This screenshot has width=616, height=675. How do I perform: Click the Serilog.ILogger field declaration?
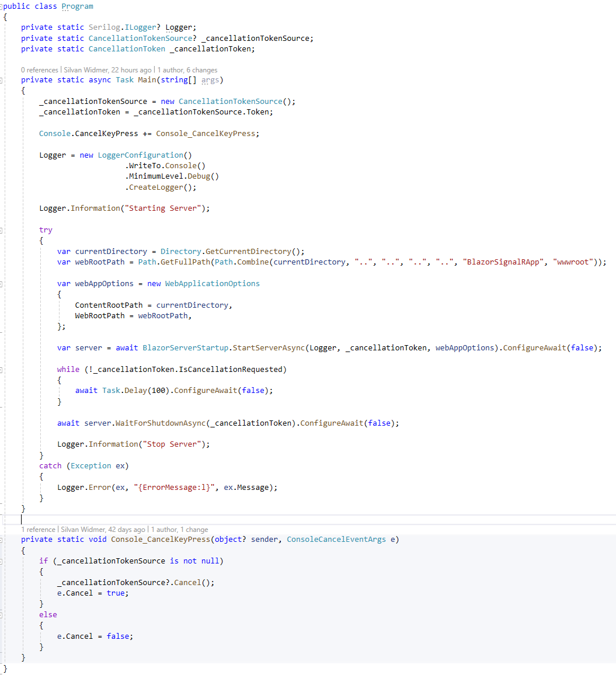(x=122, y=27)
